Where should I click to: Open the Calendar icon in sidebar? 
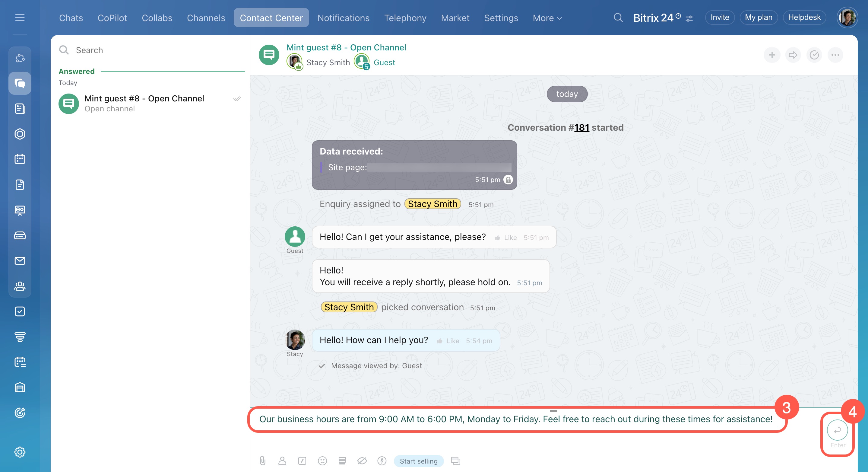(x=20, y=159)
